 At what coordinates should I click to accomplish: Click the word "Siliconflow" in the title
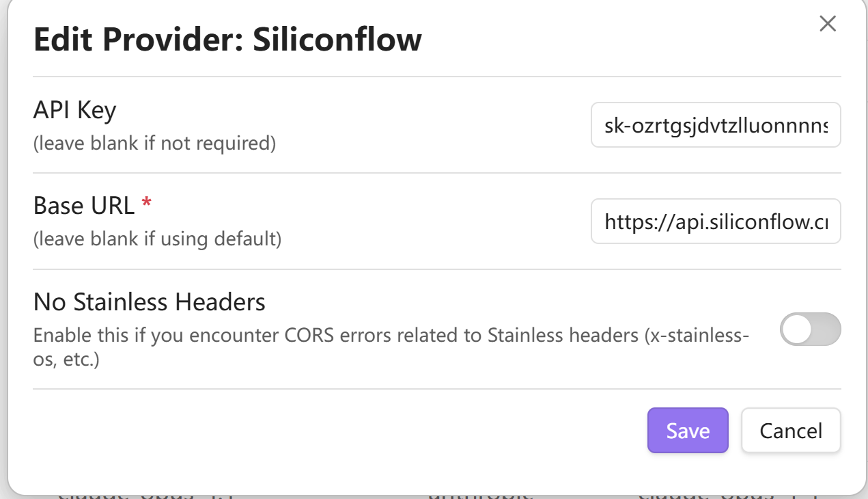click(x=337, y=40)
